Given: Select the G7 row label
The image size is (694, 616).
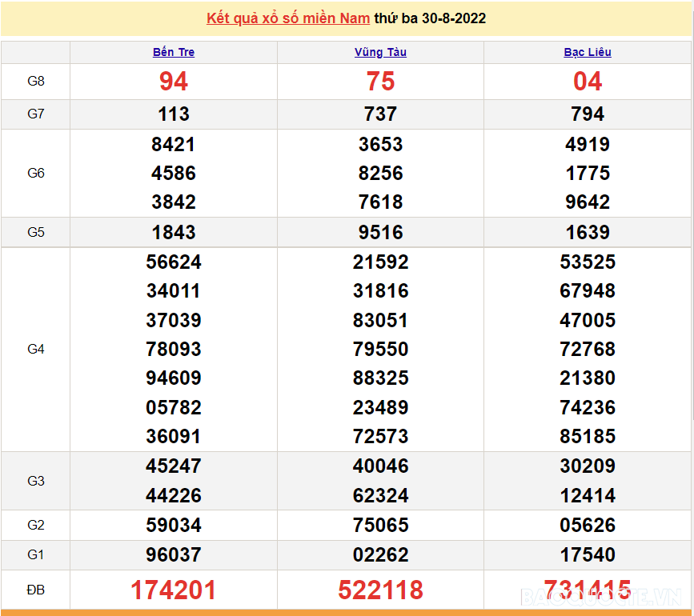Looking at the screenshot, I should [x=36, y=114].
